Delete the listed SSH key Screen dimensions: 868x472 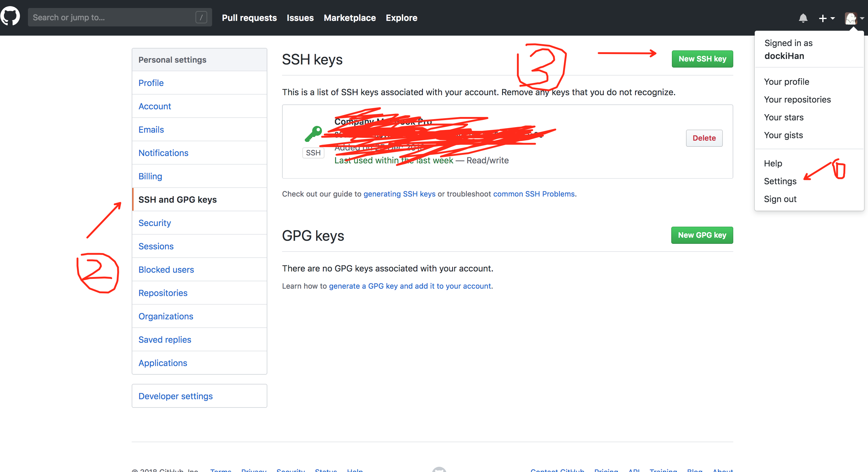(x=704, y=138)
